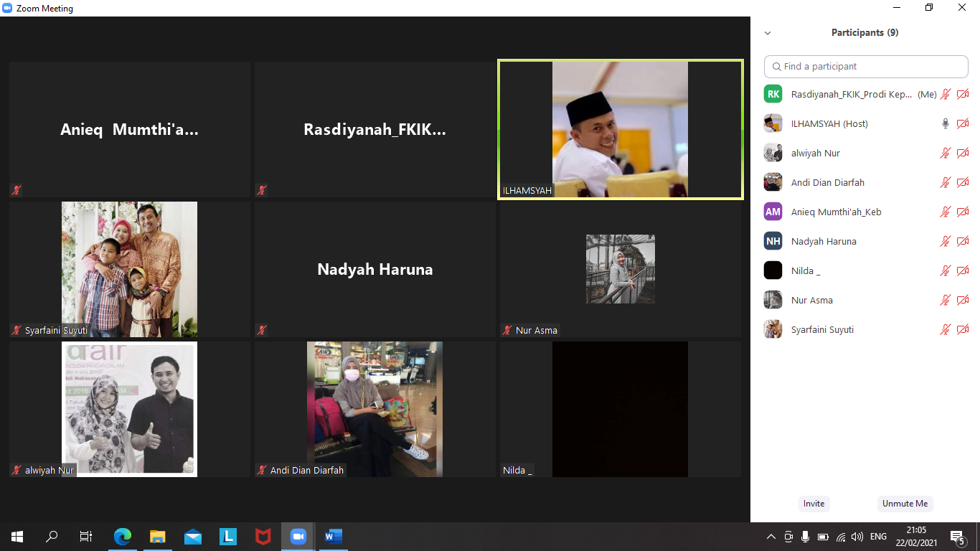The height and width of the screenshot is (551, 980).
Task: Click the ILHAMSYAH video tile
Action: (621, 129)
